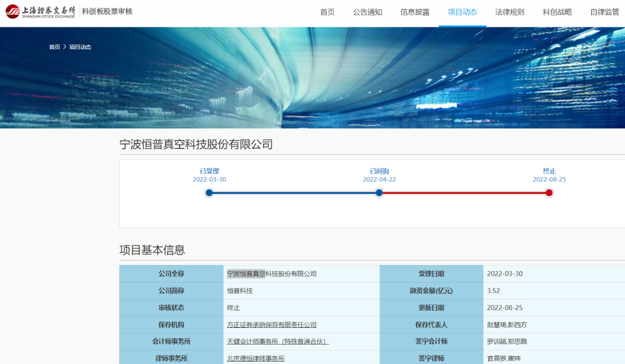Image resolution: width=625 pixels, height=364 pixels.
Task: Open the 法律规则 menu item
Action: (x=509, y=12)
